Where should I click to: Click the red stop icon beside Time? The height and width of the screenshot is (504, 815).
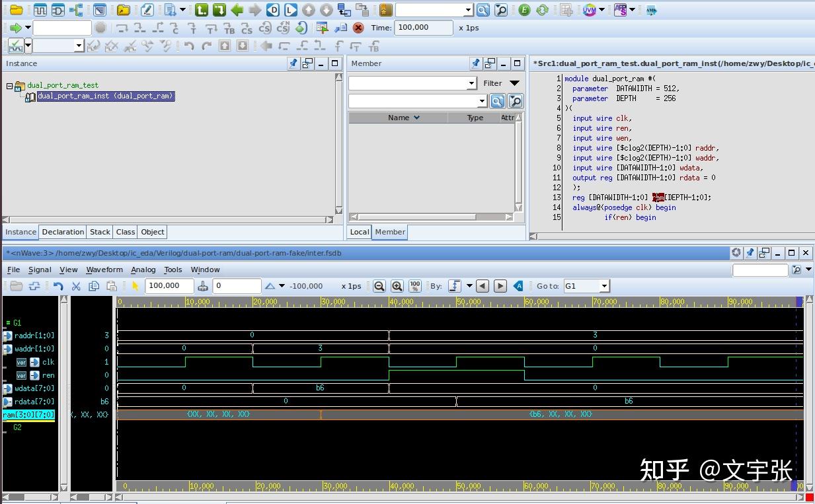358,28
